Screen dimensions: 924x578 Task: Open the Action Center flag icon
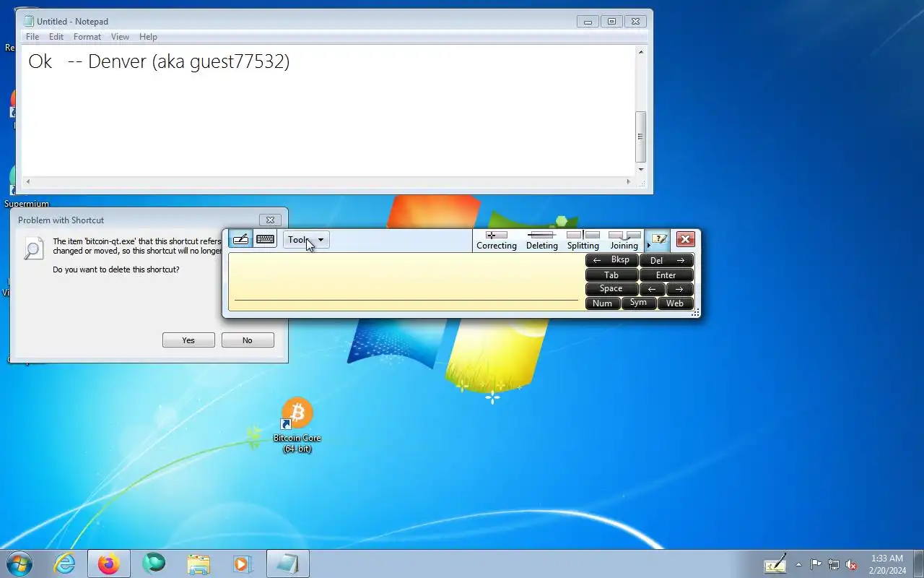pyautogui.click(x=816, y=564)
